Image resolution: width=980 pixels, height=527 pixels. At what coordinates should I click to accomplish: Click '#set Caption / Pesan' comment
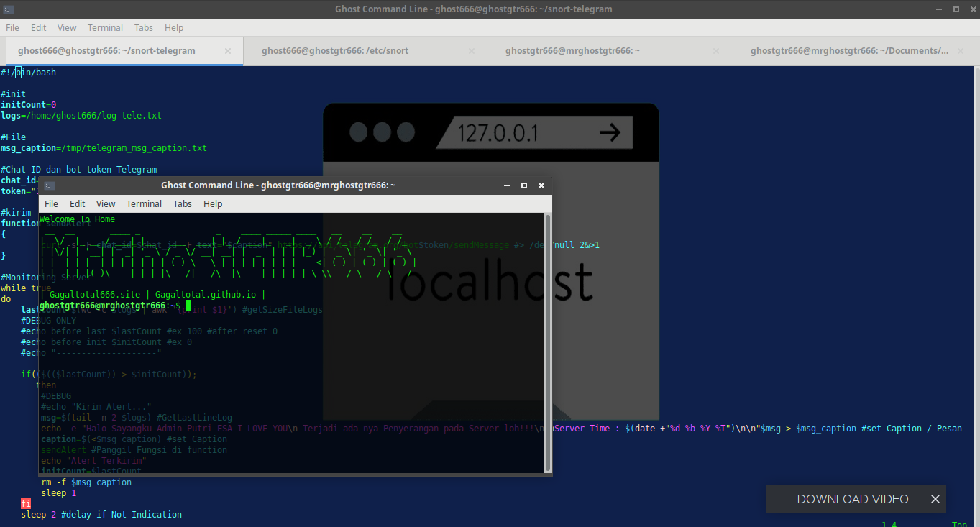[x=912, y=429]
